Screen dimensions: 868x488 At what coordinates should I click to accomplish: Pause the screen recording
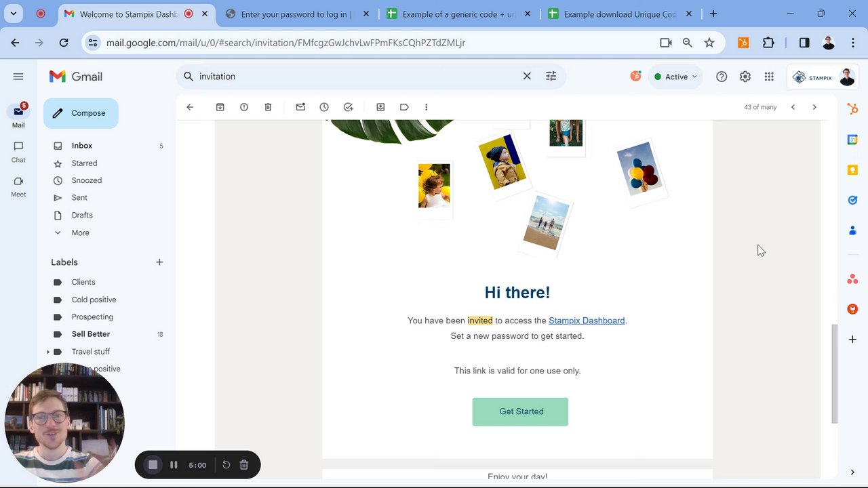tap(174, 465)
